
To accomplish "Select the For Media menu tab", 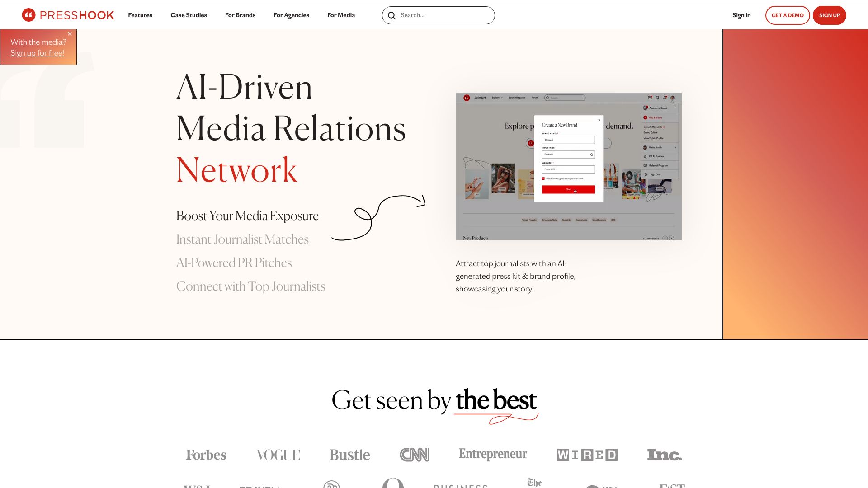I will (341, 15).
